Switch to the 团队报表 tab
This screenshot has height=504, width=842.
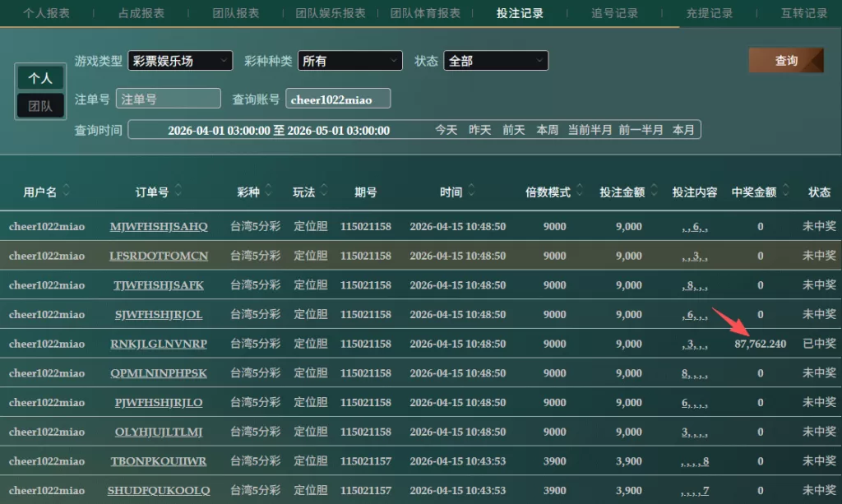coord(236,13)
